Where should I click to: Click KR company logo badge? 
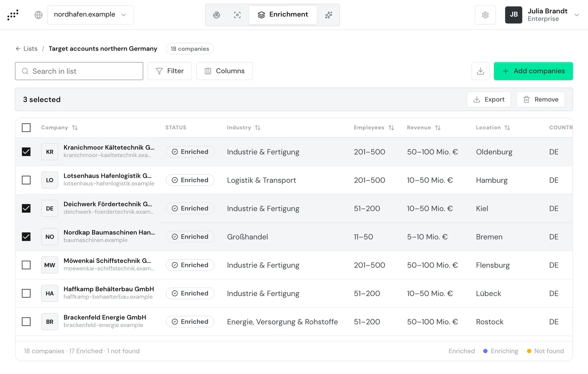pyautogui.click(x=50, y=152)
